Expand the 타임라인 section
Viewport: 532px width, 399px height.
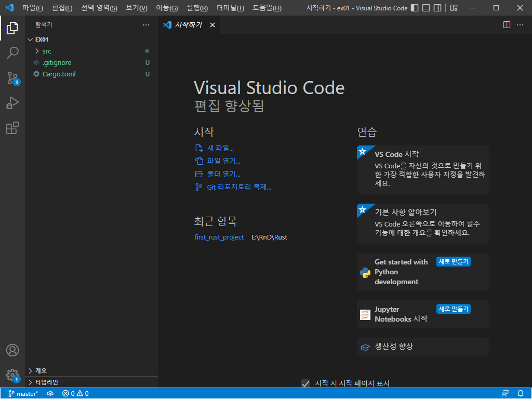pyautogui.click(x=91, y=382)
